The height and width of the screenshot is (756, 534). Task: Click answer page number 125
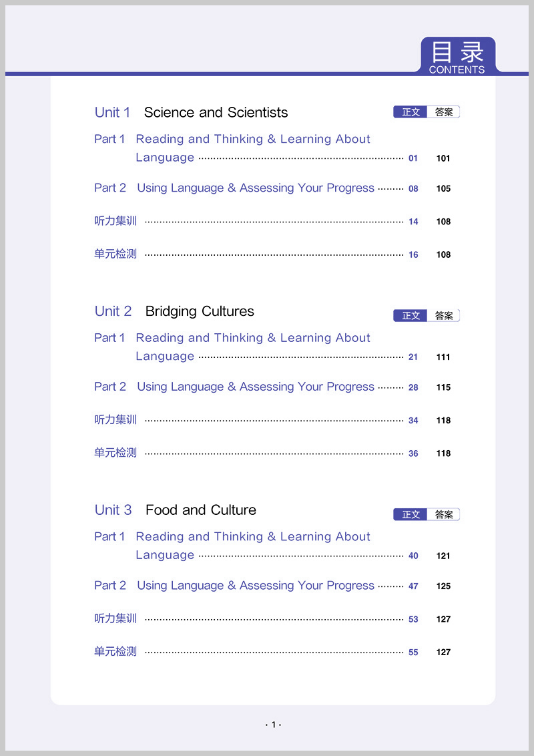pyautogui.click(x=443, y=586)
